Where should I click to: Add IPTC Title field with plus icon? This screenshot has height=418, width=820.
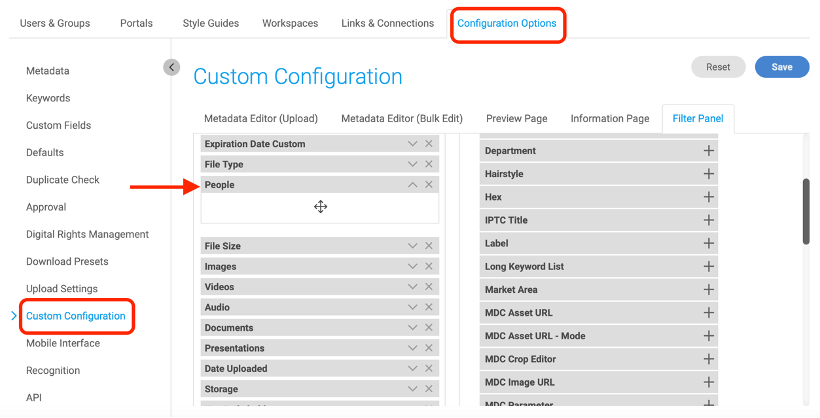709,220
